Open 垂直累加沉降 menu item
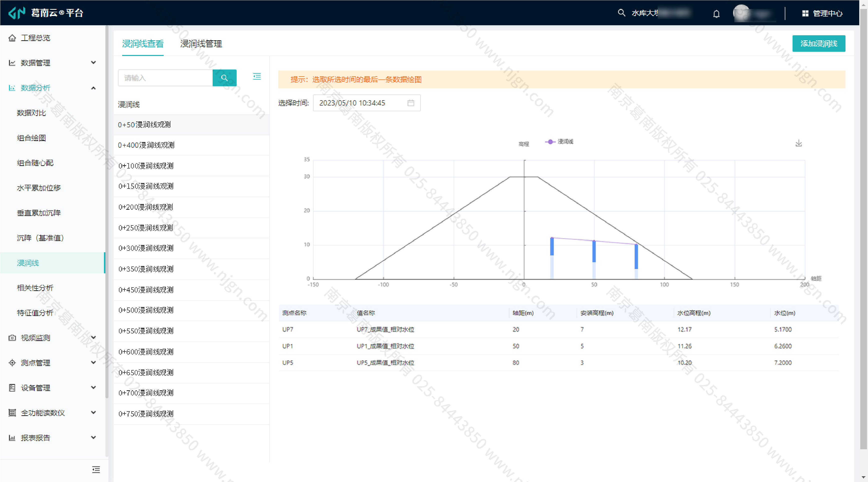This screenshot has height=482, width=868. (39, 213)
